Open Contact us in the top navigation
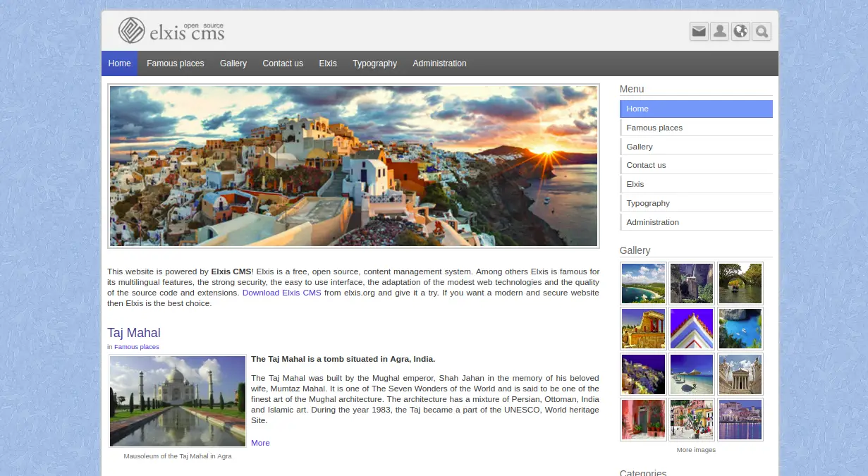The image size is (868, 476). pyautogui.click(x=283, y=63)
